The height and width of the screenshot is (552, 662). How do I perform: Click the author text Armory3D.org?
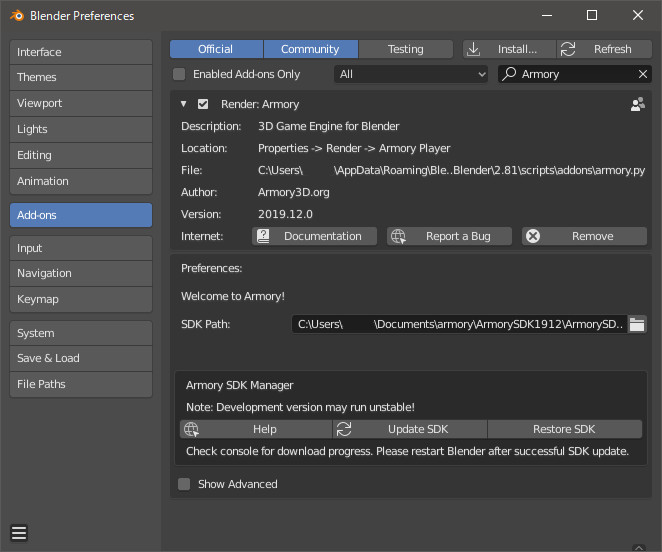294,192
